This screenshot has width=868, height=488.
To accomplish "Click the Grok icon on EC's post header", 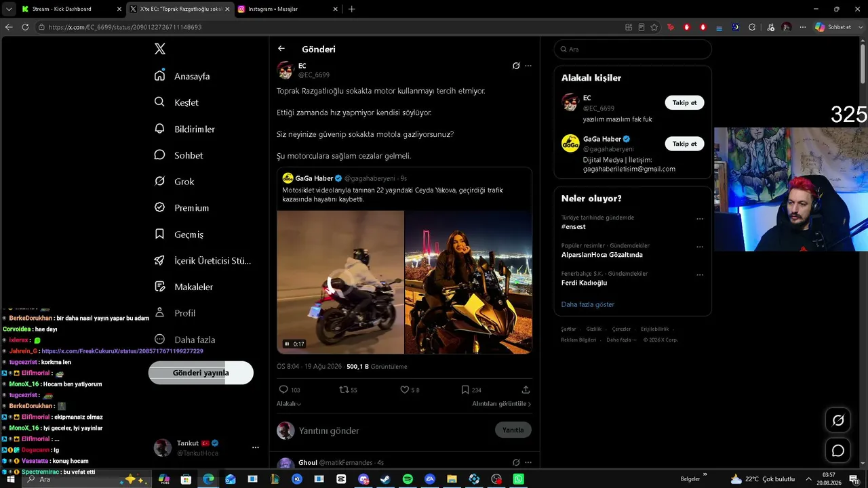I will click(516, 66).
